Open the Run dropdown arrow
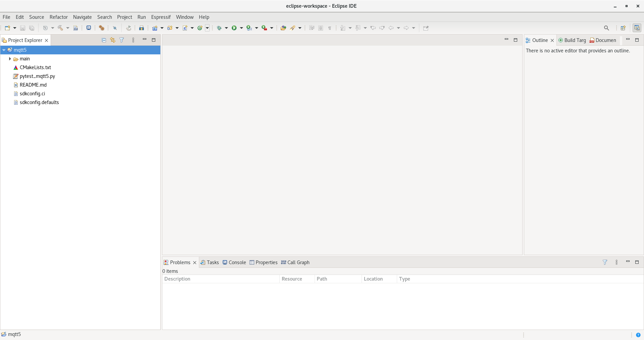The height and width of the screenshot is (340, 644). [241, 28]
